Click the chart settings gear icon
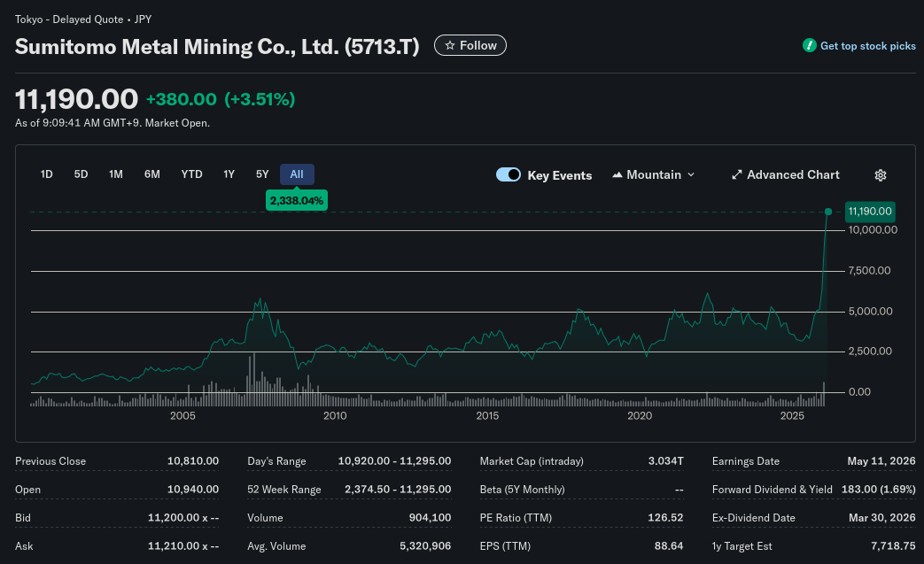Screen dimensions: 924x564 (x=881, y=174)
